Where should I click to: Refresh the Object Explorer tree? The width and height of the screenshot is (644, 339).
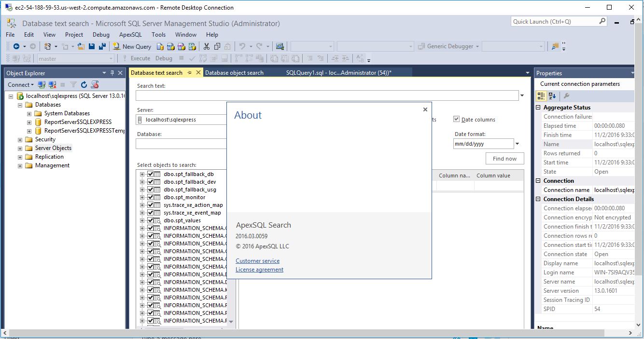84,84
